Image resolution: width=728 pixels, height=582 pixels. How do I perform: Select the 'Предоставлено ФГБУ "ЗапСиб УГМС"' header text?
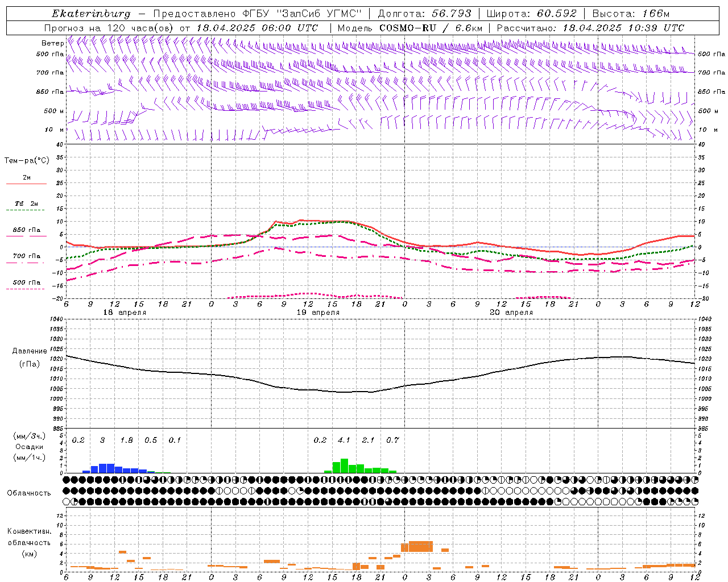click(258, 14)
